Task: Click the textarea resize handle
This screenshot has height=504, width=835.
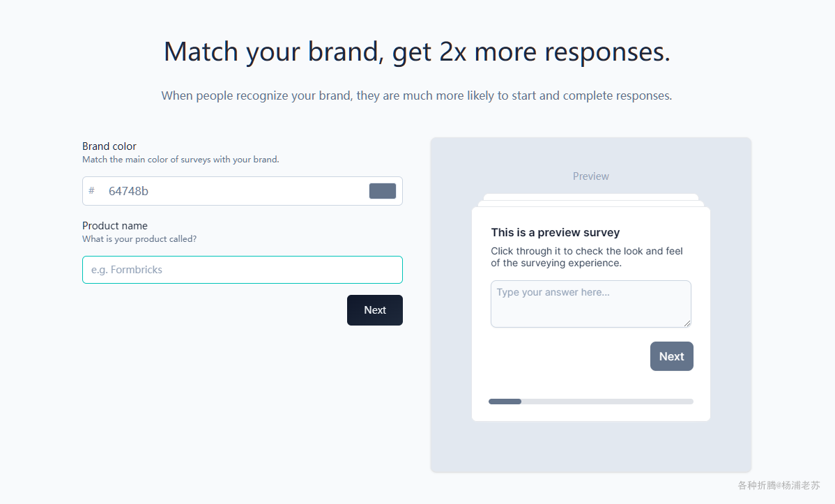Action: 687,323
